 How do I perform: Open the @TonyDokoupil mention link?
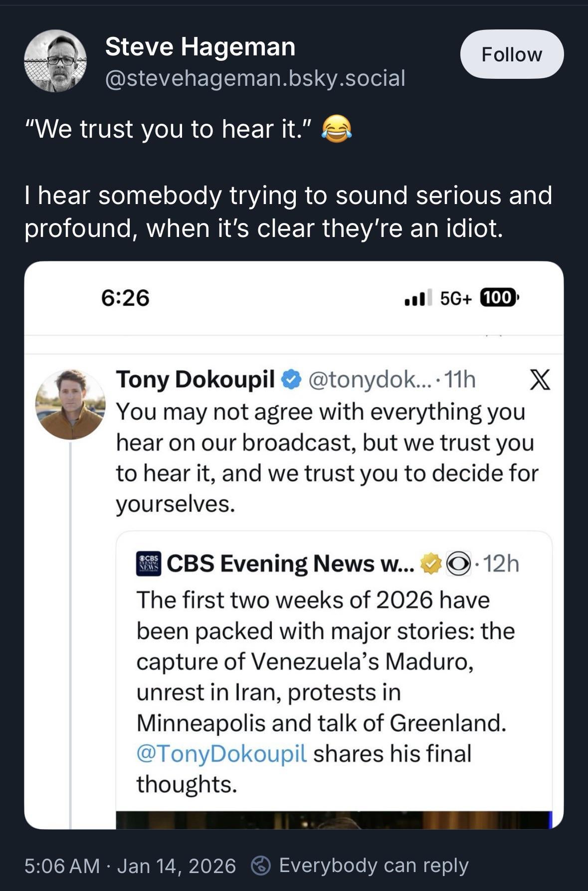pos(221,753)
